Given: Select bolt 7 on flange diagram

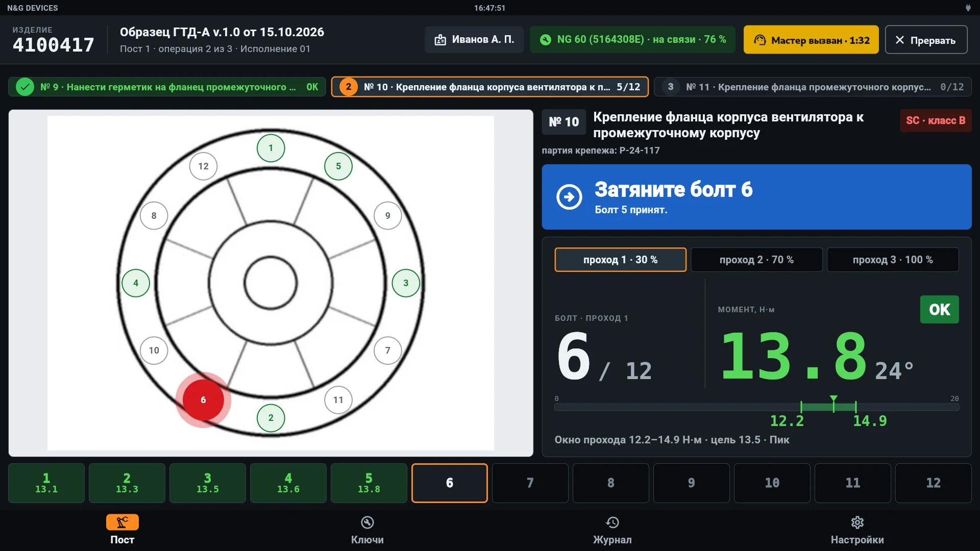Looking at the screenshot, I should pos(387,350).
